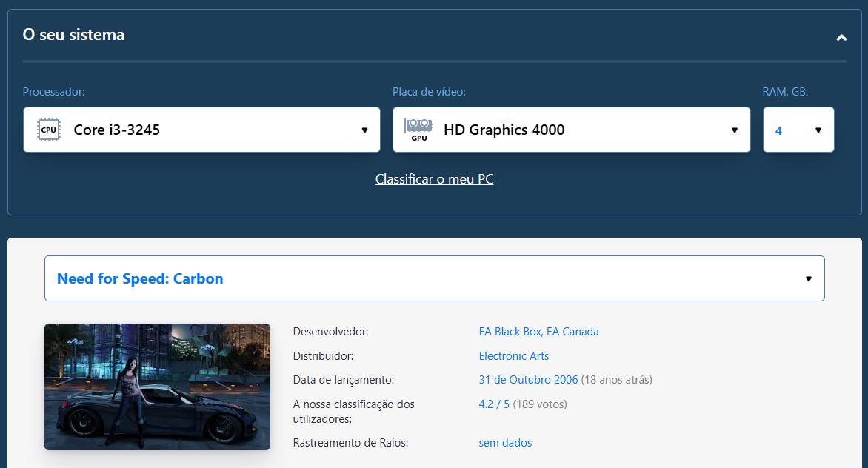Click the '4.2 / 5' user rating
This screenshot has width=868, height=468.
click(494, 404)
